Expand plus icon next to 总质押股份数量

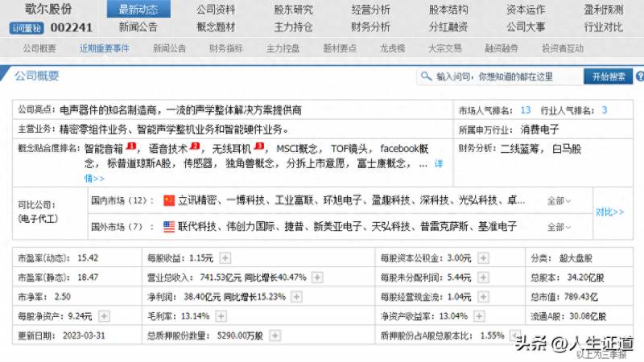[x=275, y=335]
